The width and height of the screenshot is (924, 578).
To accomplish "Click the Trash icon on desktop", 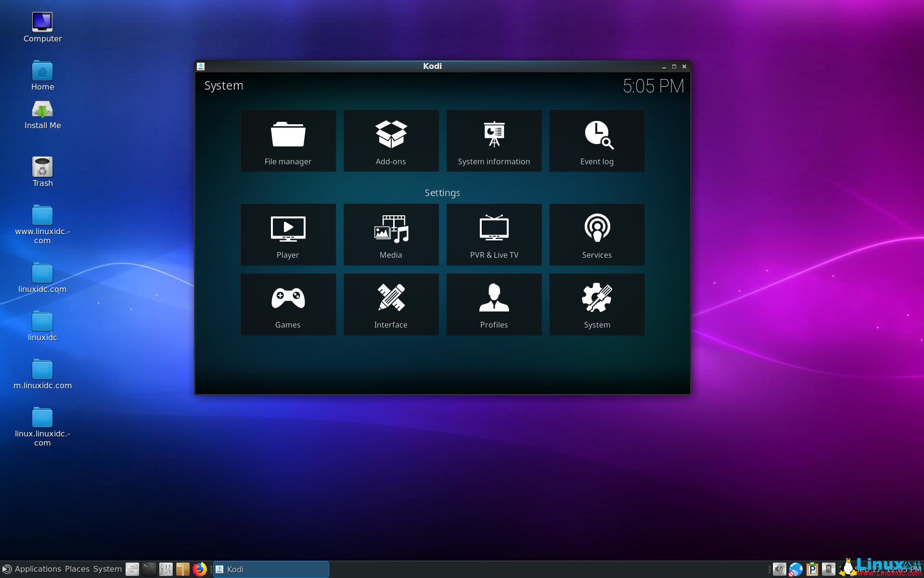I will (x=41, y=169).
